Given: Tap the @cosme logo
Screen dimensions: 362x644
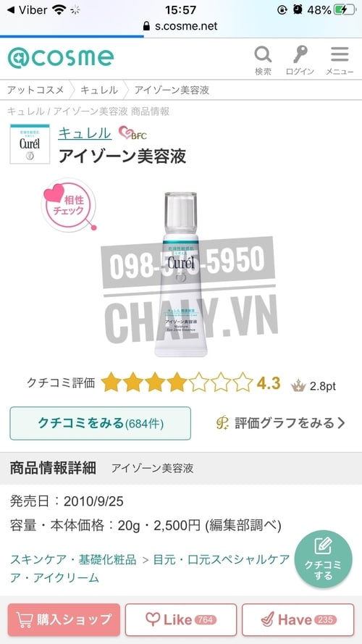Looking at the screenshot, I should pos(61,57).
